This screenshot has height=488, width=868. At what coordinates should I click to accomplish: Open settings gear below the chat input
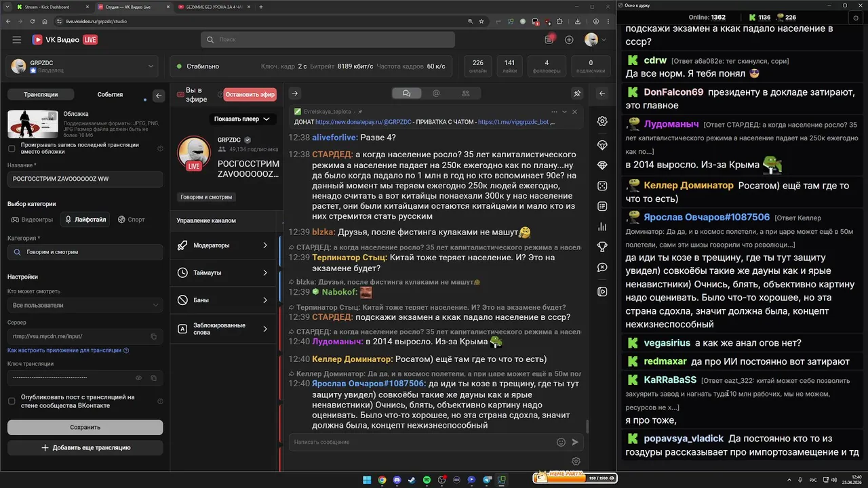click(x=576, y=462)
